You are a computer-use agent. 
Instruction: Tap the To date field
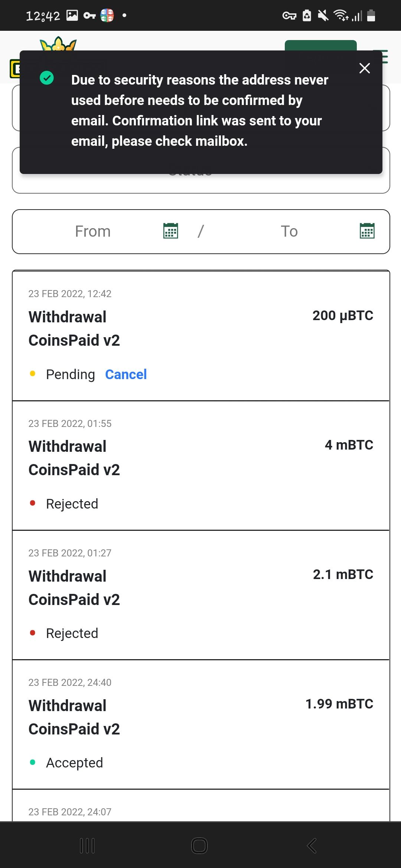coord(289,231)
